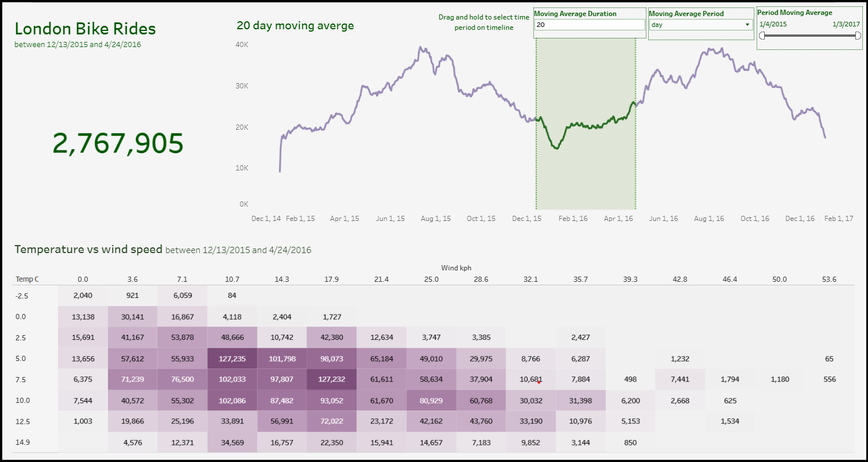Click the heatmap cell showing 127,235
868x462 pixels.
[x=232, y=358]
